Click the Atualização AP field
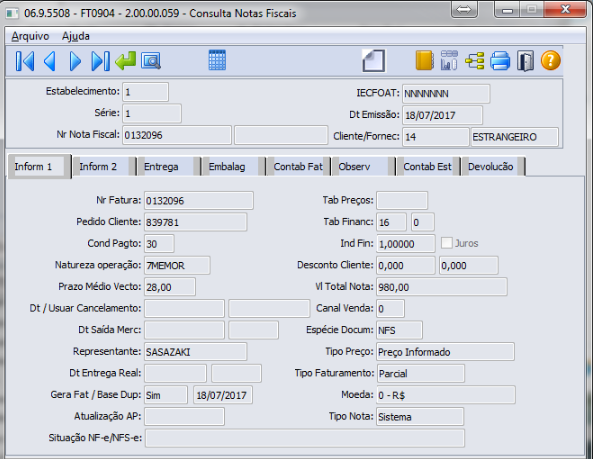The width and height of the screenshot is (593, 459). [185, 417]
